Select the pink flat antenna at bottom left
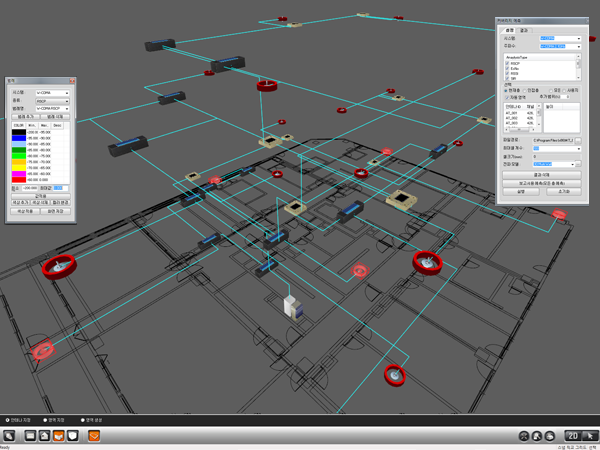Viewport: 600px width, 450px height. pos(42,351)
